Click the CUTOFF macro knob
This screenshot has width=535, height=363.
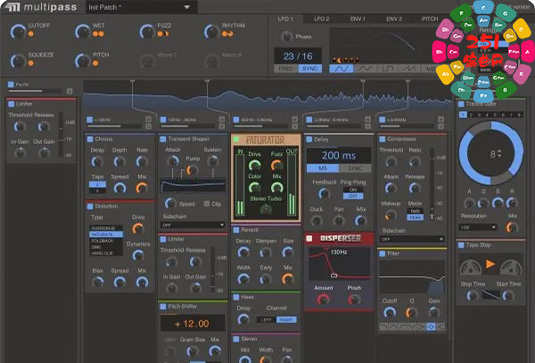click(18, 31)
